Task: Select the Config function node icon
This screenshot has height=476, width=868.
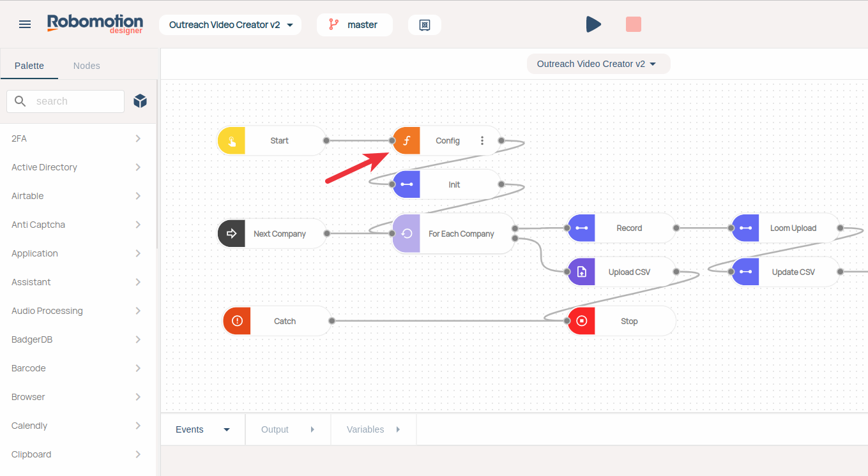Action: pos(406,140)
